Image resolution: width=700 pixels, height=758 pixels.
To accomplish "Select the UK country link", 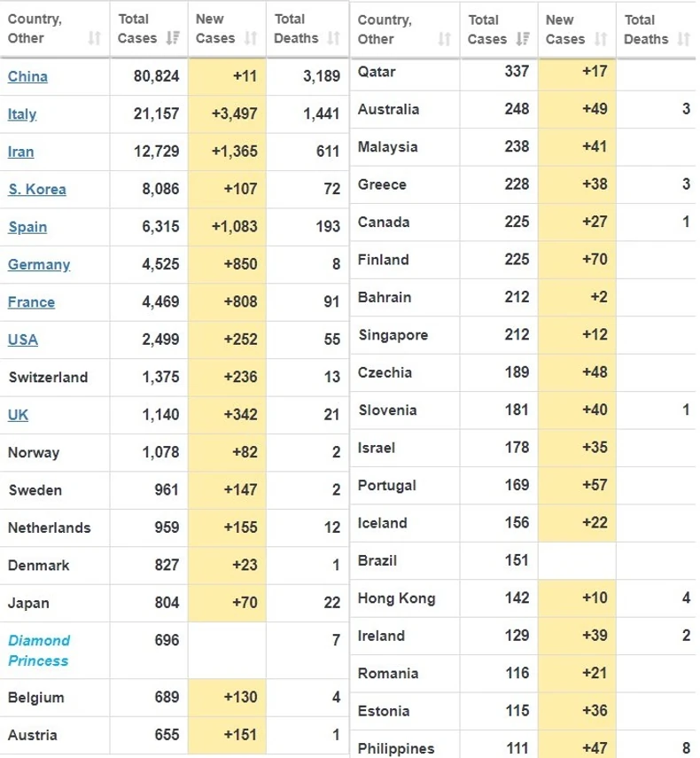I will tap(18, 415).
